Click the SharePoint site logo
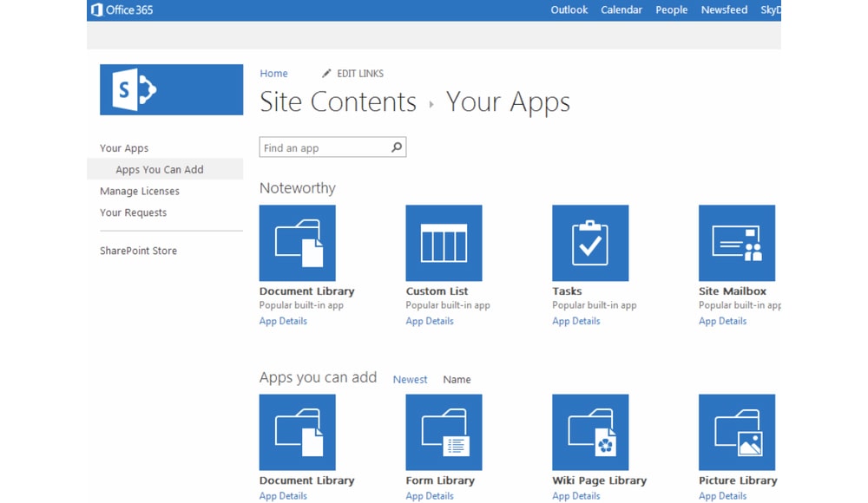The width and height of the screenshot is (868, 503). [171, 89]
